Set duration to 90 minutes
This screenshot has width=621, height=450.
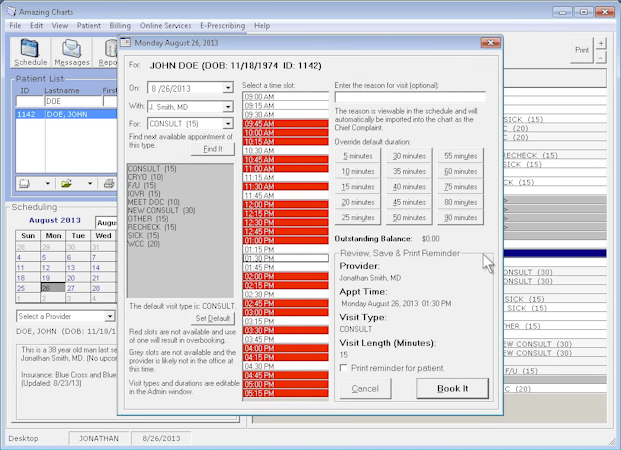[x=461, y=218]
